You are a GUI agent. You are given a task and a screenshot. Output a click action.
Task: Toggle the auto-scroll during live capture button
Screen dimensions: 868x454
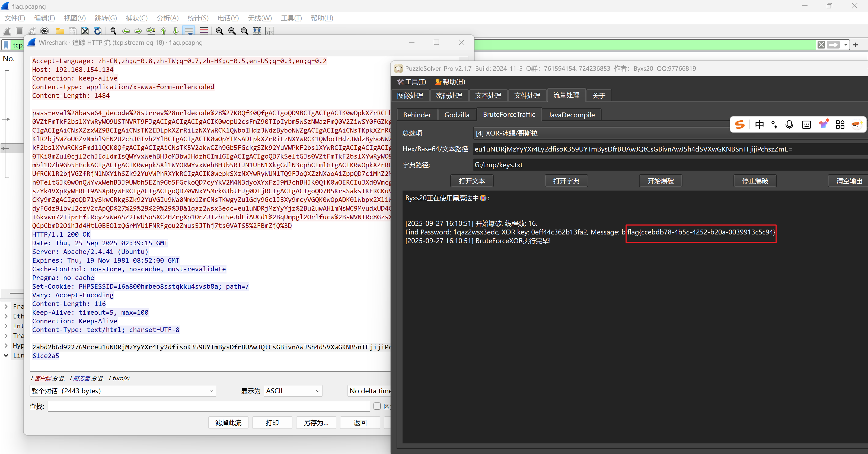[189, 31]
